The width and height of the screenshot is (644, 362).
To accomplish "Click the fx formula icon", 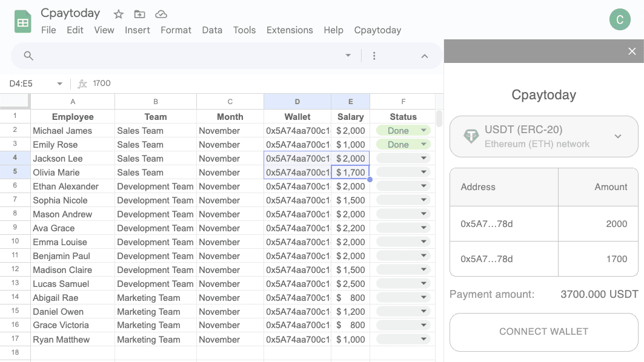I will coord(82,84).
